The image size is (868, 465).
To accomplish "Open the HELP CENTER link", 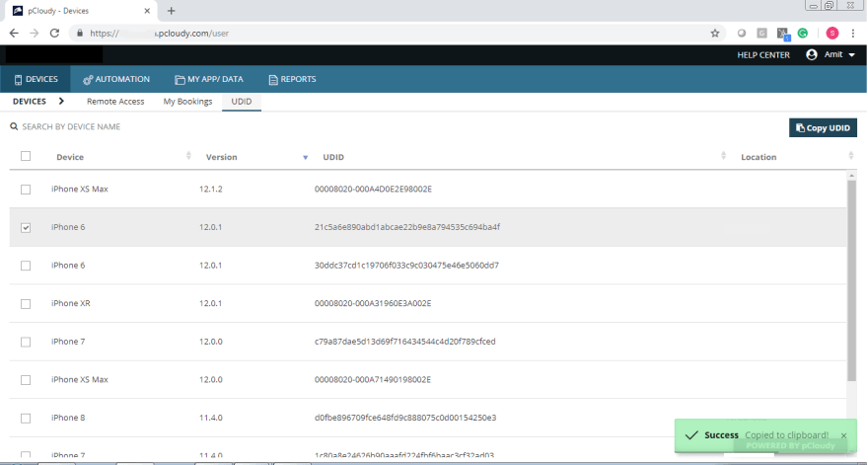I will coord(763,55).
